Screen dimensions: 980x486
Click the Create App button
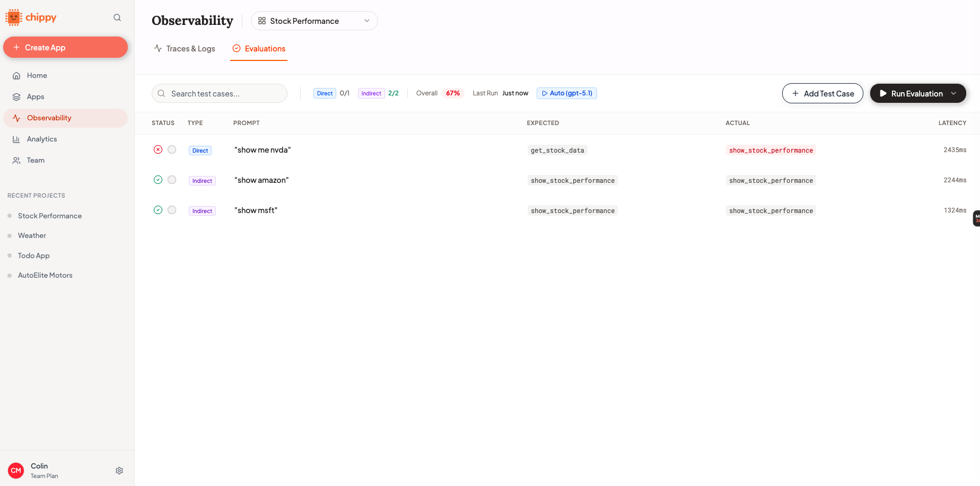point(65,47)
